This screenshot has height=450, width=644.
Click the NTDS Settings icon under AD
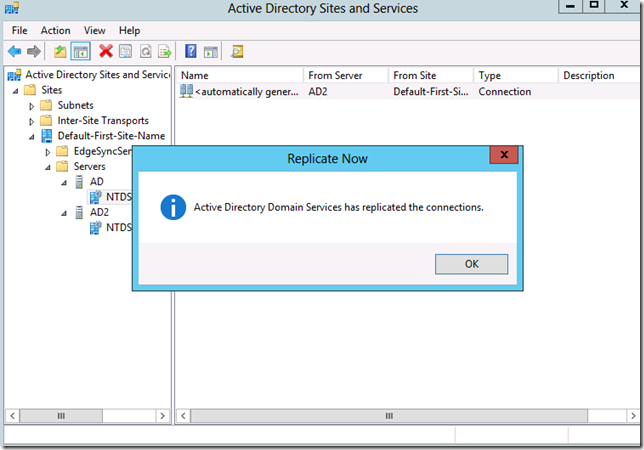click(x=95, y=197)
